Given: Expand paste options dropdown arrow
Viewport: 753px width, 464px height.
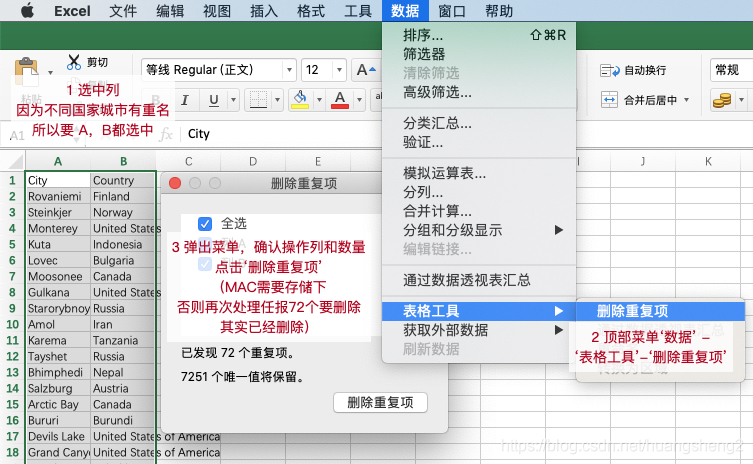Looking at the screenshot, I should 50,73.
